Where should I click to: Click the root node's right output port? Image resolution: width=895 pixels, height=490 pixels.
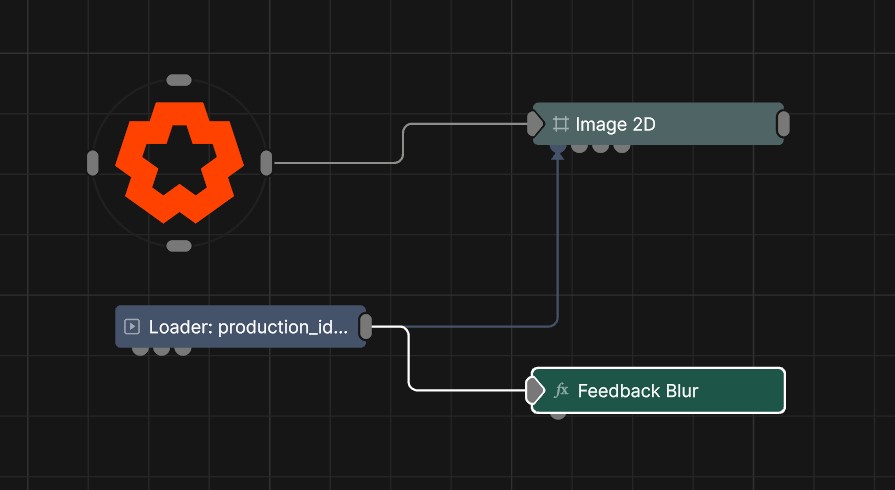point(266,163)
